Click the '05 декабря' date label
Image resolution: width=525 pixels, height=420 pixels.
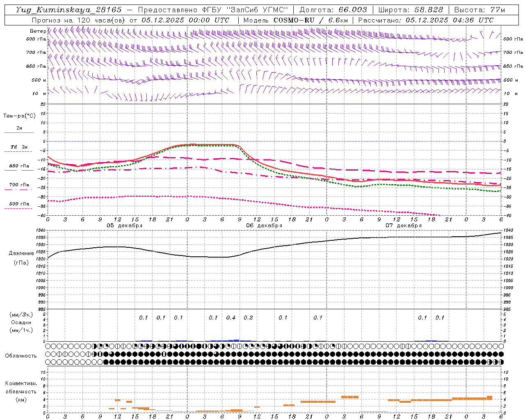125,226
